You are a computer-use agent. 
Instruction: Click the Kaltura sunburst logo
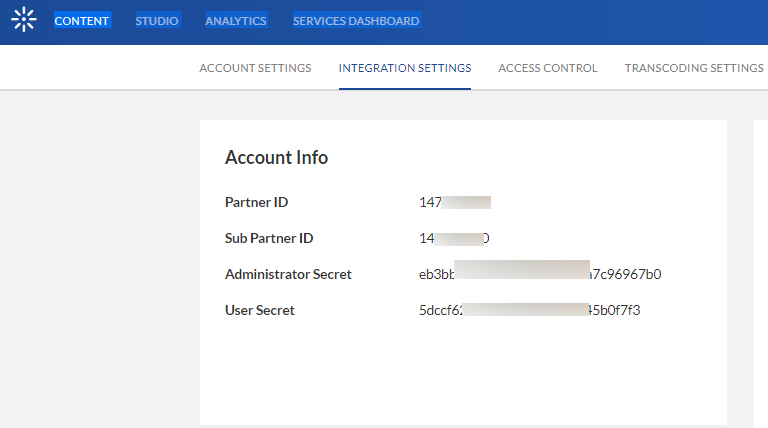click(23, 20)
